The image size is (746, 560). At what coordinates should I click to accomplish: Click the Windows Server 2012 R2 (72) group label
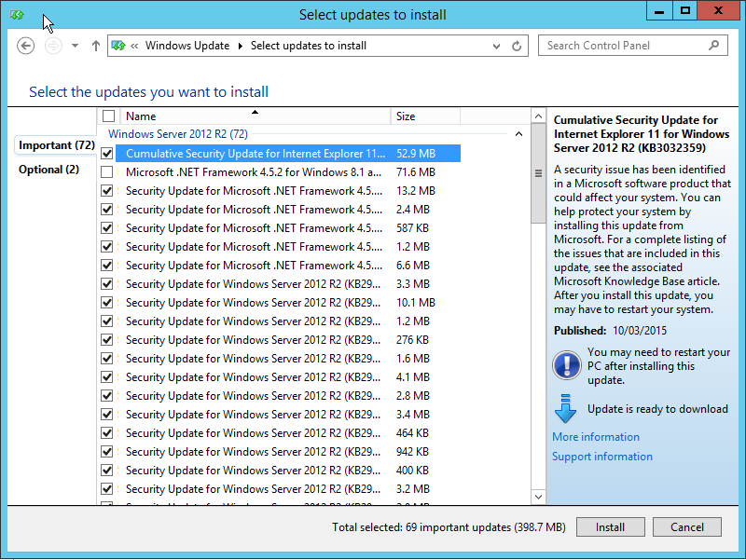coord(178,134)
